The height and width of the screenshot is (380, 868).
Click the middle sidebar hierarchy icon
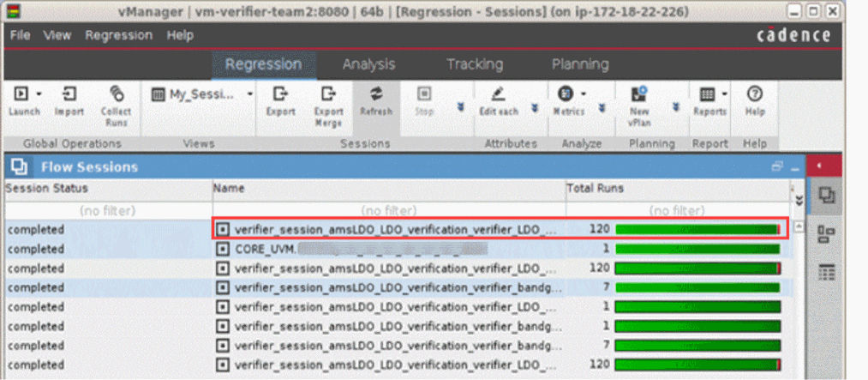[827, 234]
